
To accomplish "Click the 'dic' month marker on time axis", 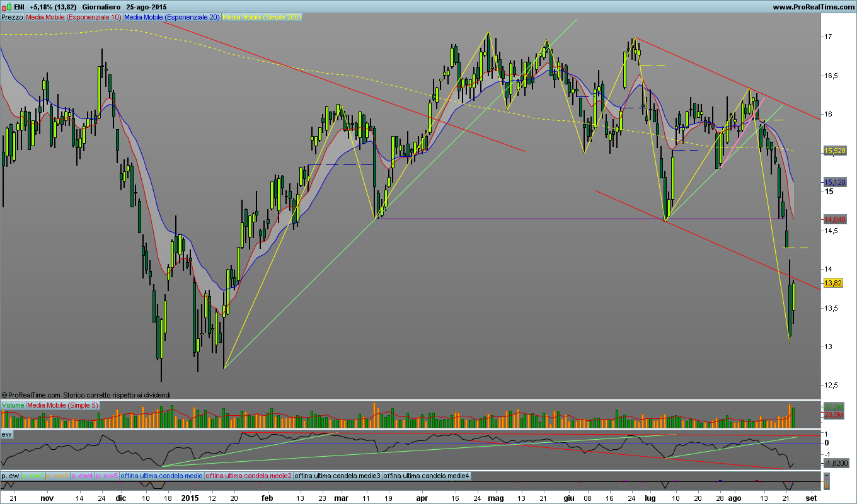I will [120, 497].
